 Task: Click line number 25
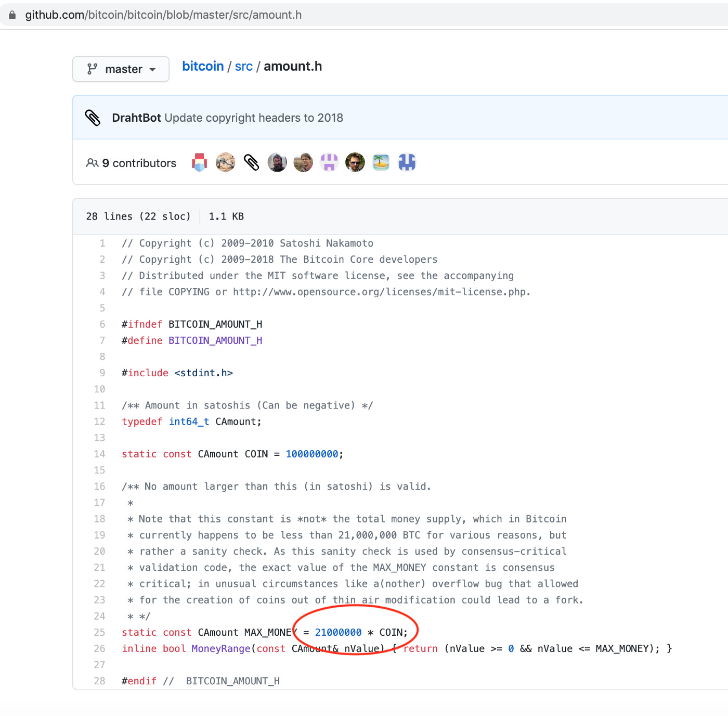(x=99, y=633)
